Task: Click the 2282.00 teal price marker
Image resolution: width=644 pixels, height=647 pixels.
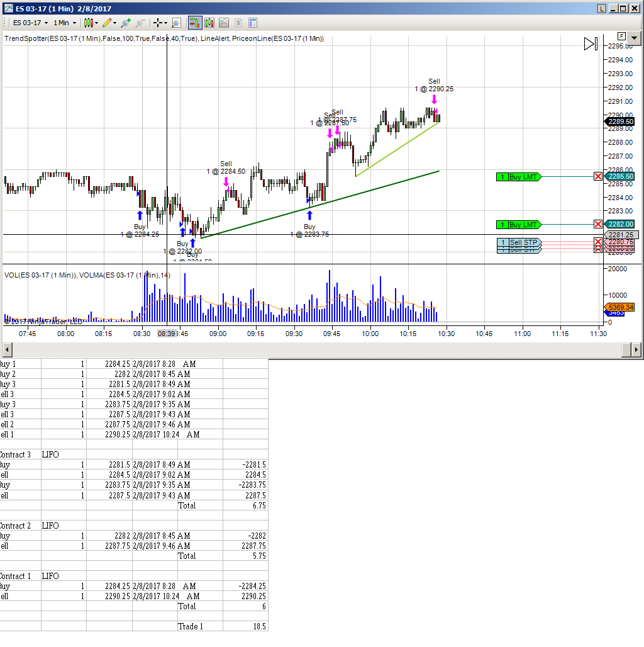Action: tap(619, 225)
